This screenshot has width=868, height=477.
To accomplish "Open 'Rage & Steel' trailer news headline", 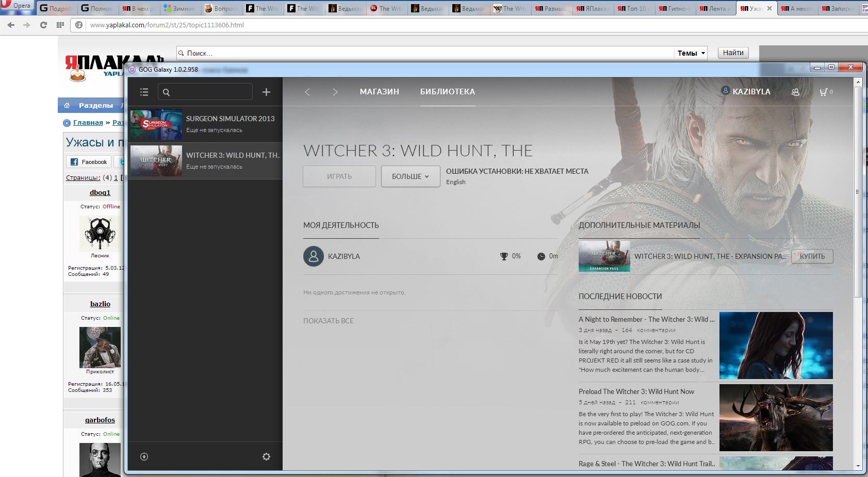I will click(x=647, y=464).
